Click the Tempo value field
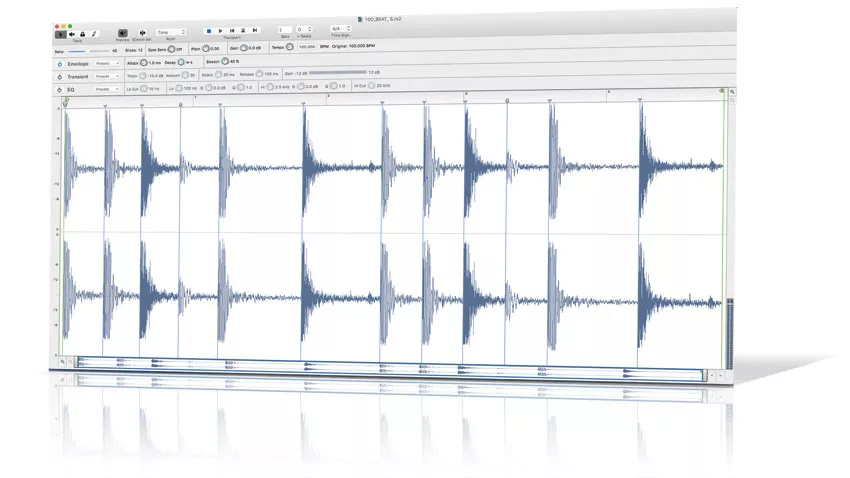 pyautogui.click(x=306, y=47)
